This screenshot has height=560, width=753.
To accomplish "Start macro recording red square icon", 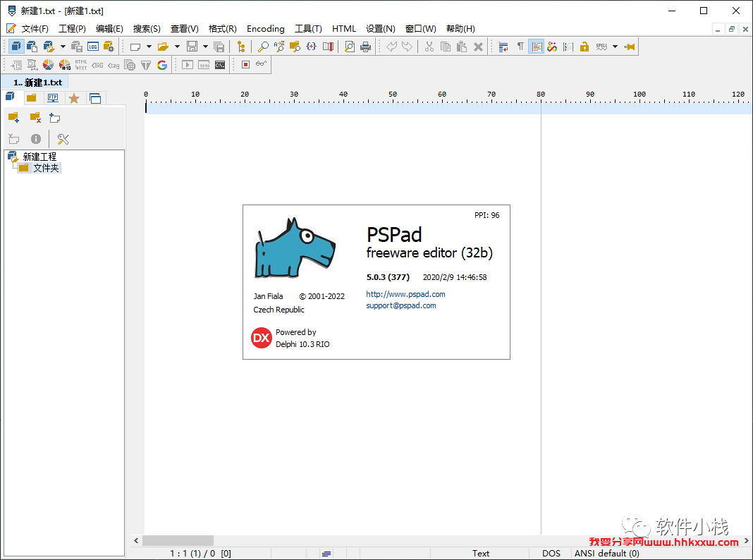I will pyautogui.click(x=245, y=64).
